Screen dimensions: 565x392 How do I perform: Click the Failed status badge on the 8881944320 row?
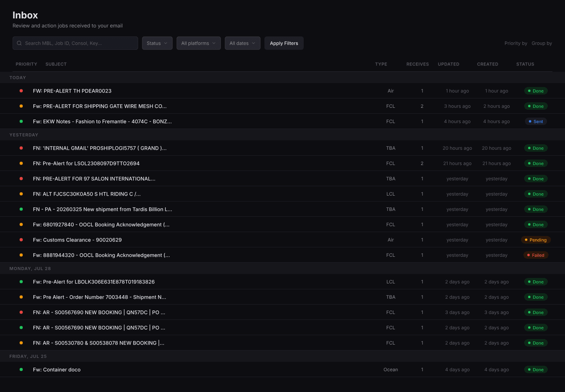coord(536,255)
